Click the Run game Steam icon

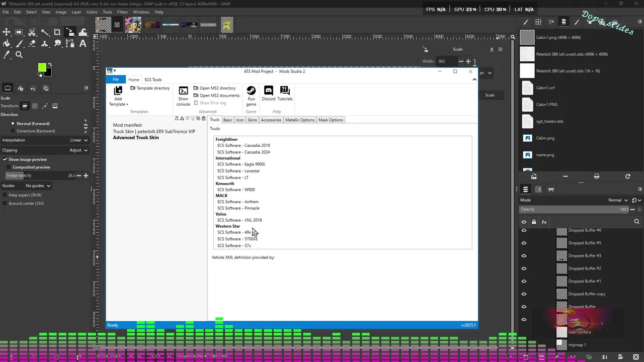click(251, 90)
